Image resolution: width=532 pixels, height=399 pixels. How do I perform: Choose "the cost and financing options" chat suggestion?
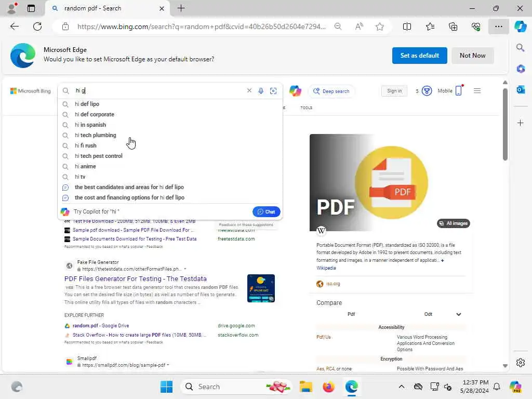click(170, 197)
